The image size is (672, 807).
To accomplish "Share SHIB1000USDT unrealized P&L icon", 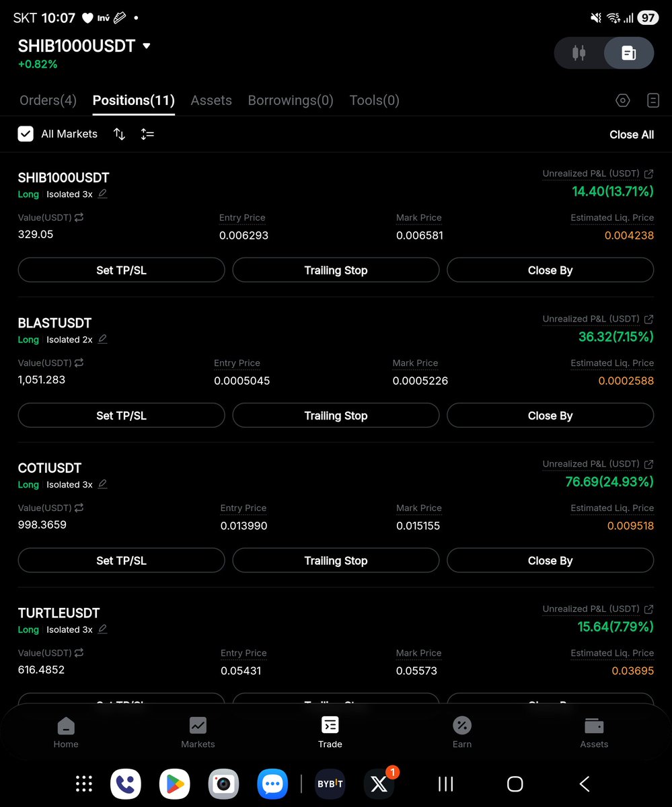I will [x=648, y=174].
